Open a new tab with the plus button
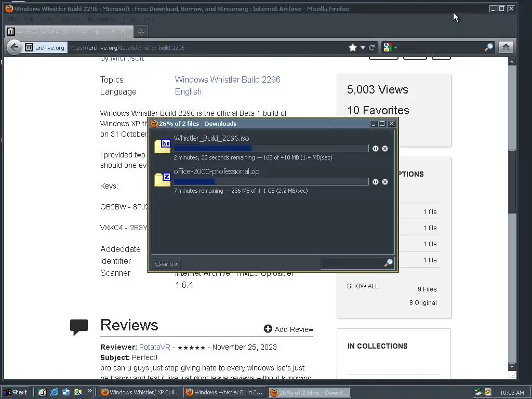This screenshot has width=532, height=399. click(x=141, y=32)
